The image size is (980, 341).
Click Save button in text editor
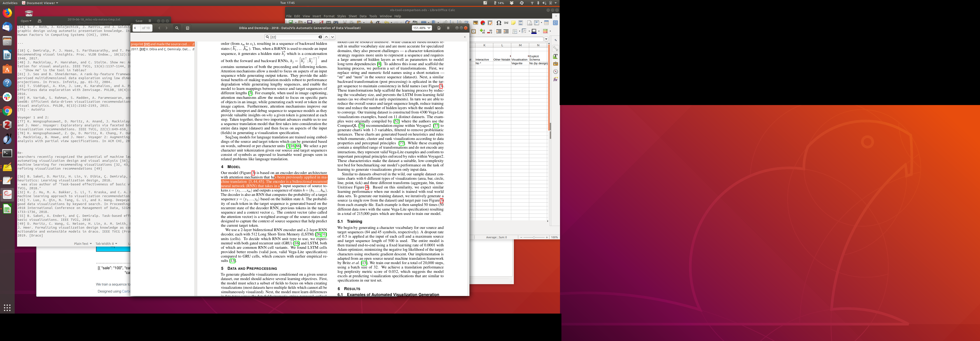point(139,21)
